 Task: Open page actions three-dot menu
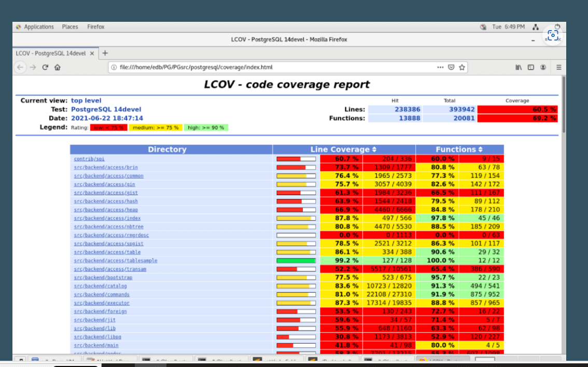pyautogui.click(x=440, y=67)
